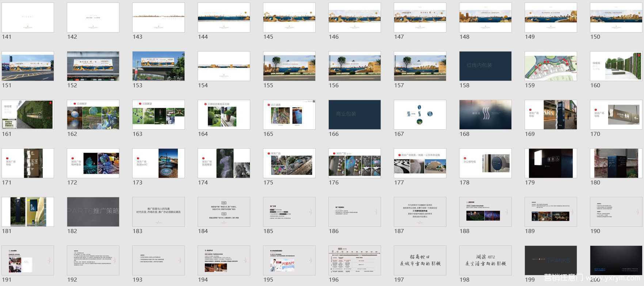Image resolution: width=644 pixels, height=286 pixels.
Task: Select slide 196 timeline chart thumbnail
Action: click(x=354, y=260)
